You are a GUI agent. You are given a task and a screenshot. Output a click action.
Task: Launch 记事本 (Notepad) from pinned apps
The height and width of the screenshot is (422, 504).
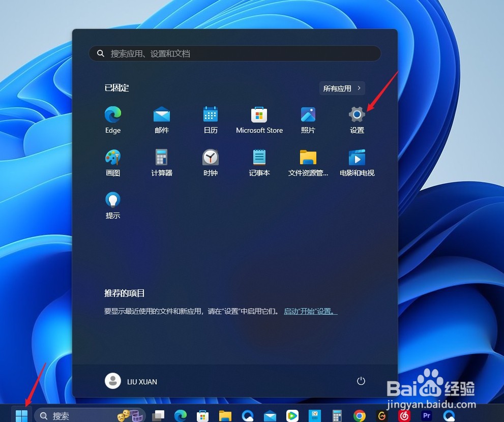point(259,163)
